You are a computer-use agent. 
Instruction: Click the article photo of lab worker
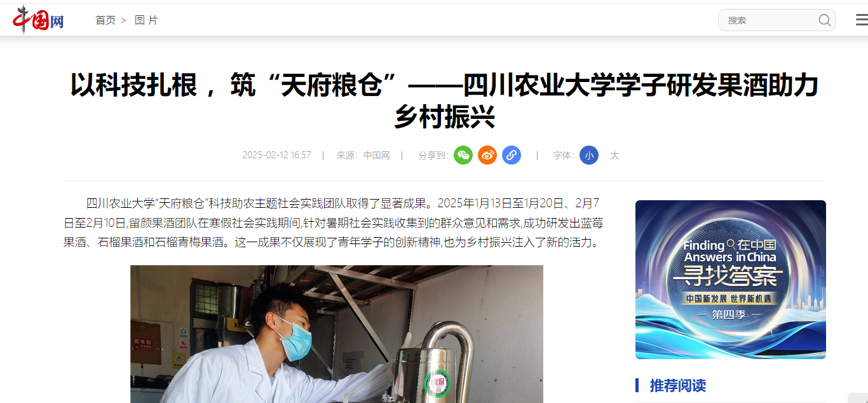(x=337, y=334)
